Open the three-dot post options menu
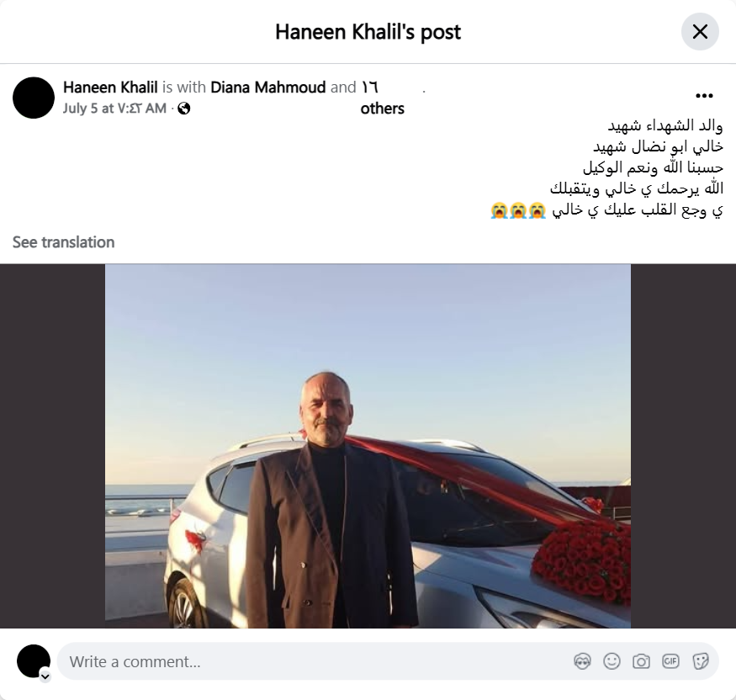The height and width of the screenshot is (700, 736). pos(704,96)
